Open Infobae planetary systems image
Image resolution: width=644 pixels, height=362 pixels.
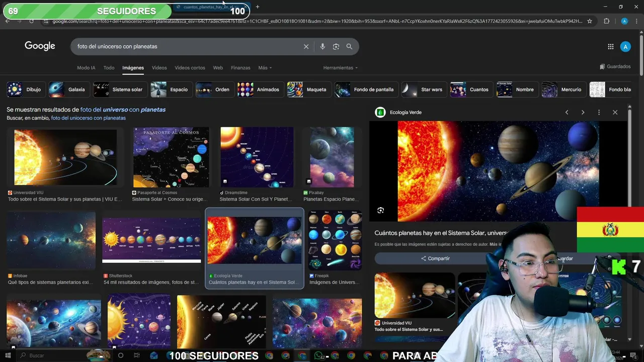(x=51, y=241)
